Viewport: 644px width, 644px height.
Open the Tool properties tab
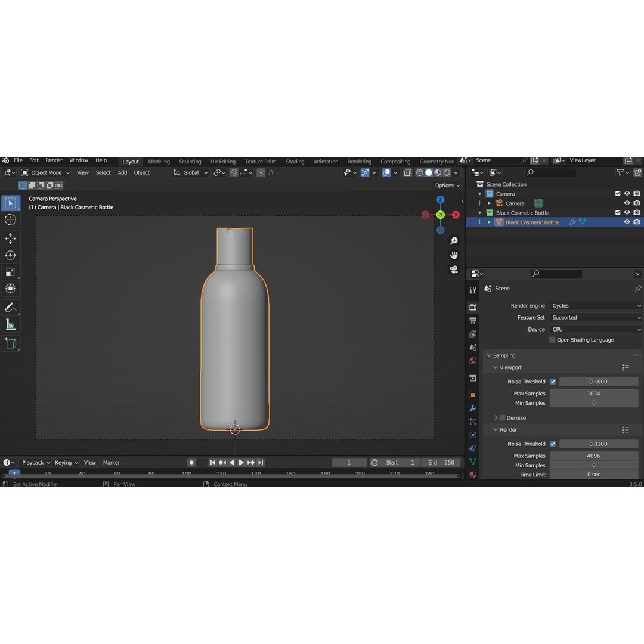click(x=473, y=290)
